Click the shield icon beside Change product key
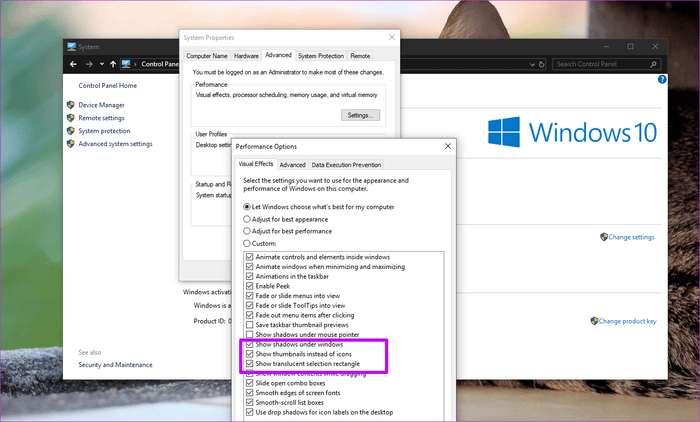This screenshot has height=422, width=700. click(x=594, y=321)
